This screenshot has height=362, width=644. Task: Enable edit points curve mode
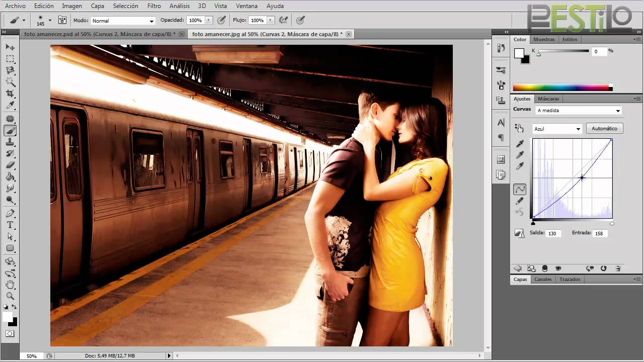[x=520, y=189]
